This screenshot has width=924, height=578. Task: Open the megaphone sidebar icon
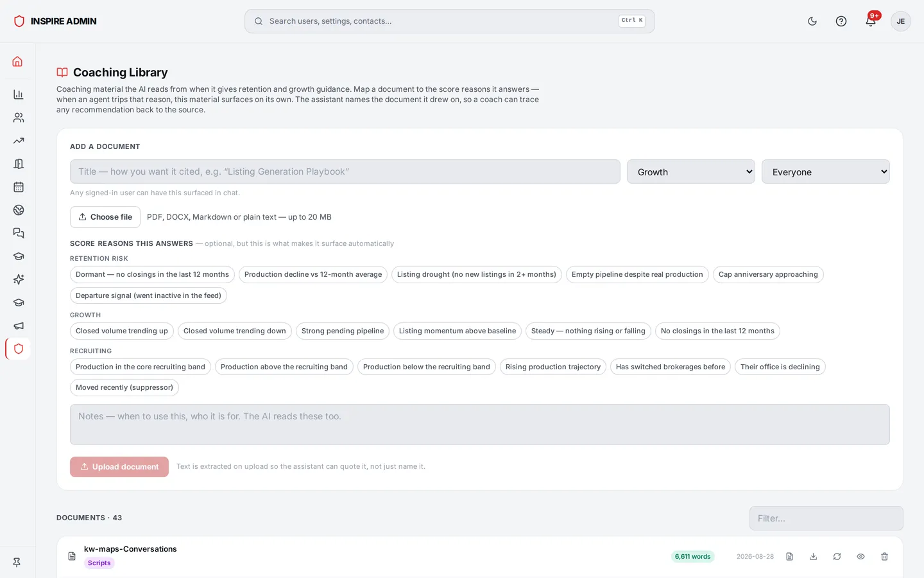[x=18, y=326]
